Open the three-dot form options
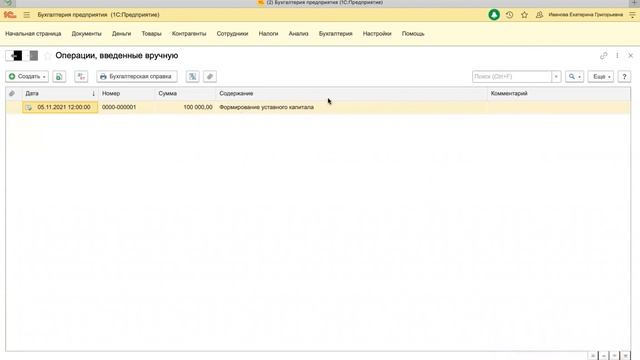Screen dimensions: 640x360 tap(617, 56)
